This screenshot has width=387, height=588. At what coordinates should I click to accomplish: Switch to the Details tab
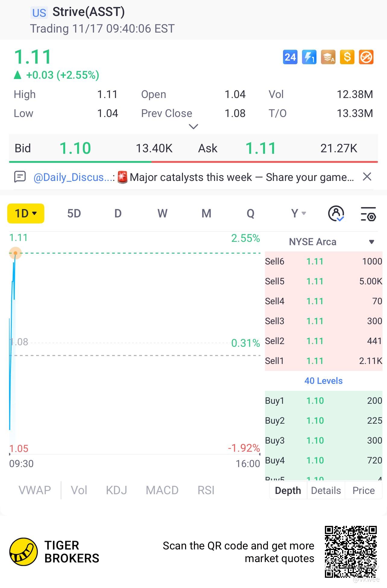pyautogui.click(x=326, y=491)
